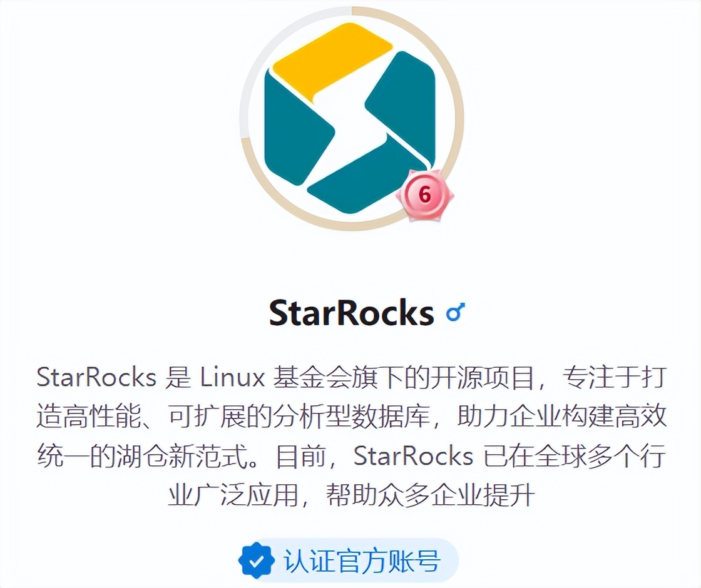
Task: Click StarRocks word after 目前 in description
Action: coord(412,456)
